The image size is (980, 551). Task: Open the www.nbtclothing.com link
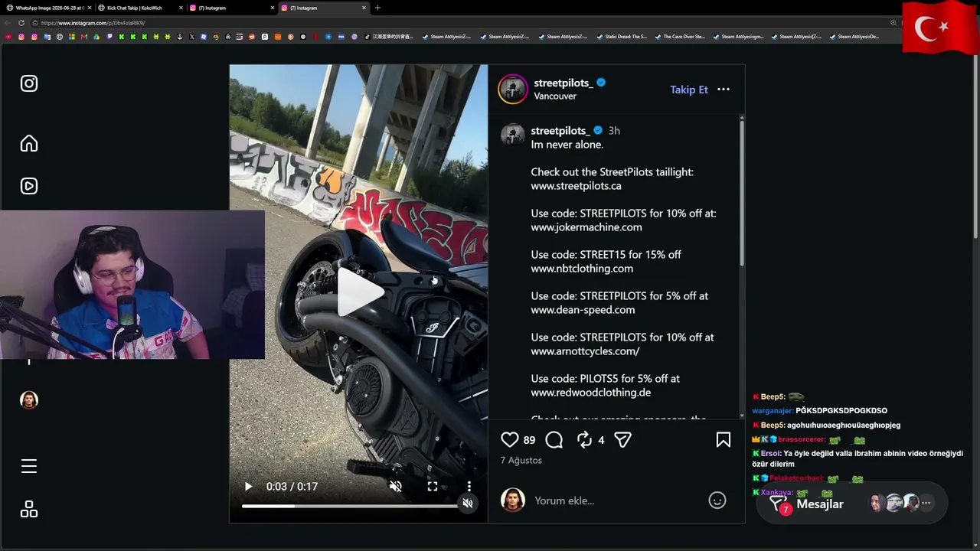[x=582, y=269]
